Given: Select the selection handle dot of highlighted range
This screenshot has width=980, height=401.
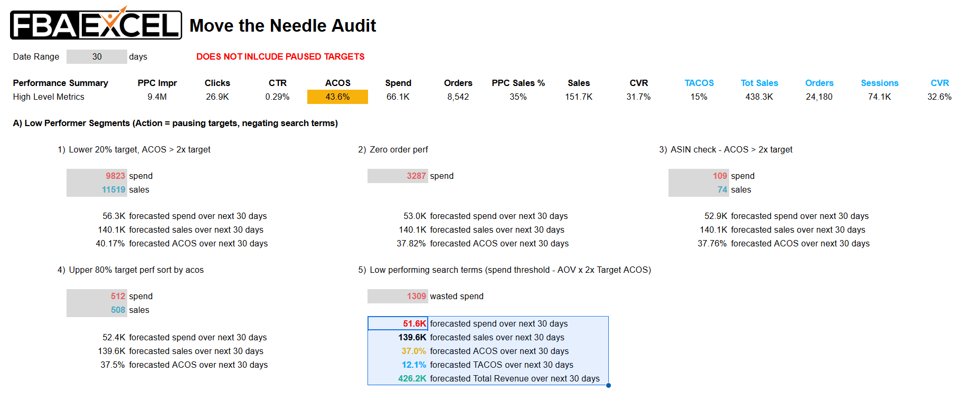Looking at the screenshot, I should click(x=608, y=385).
